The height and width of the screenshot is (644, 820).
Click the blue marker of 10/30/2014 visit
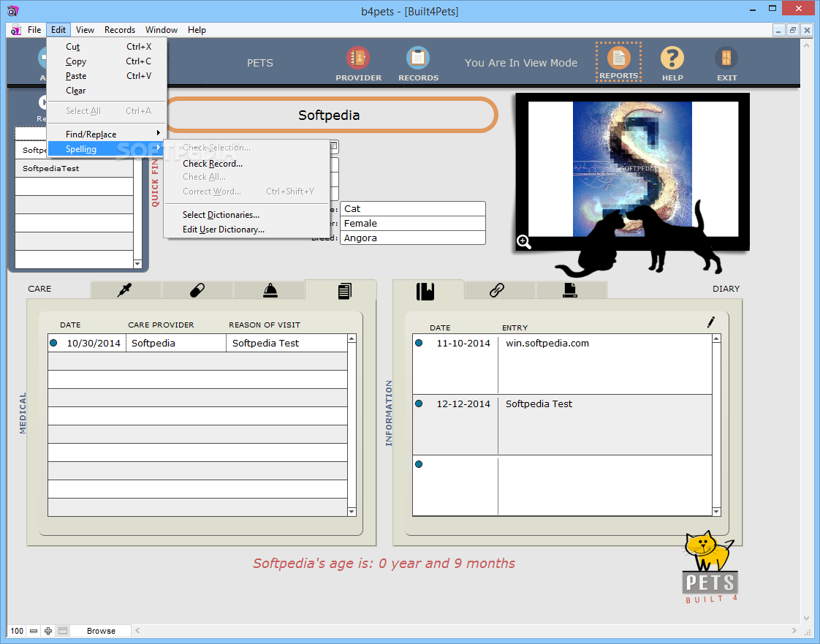click(x=53, y=343)
